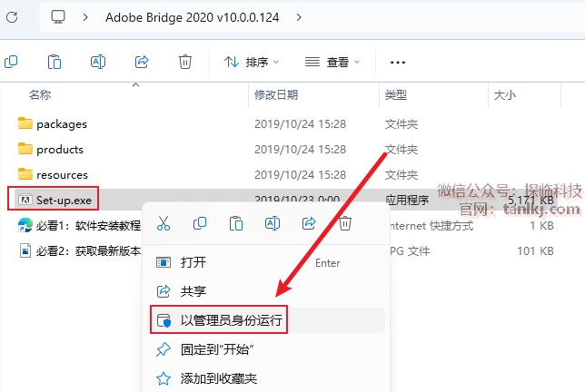585x392 pixels.
Task: Select the packages folder
Action: click(61, 123)
